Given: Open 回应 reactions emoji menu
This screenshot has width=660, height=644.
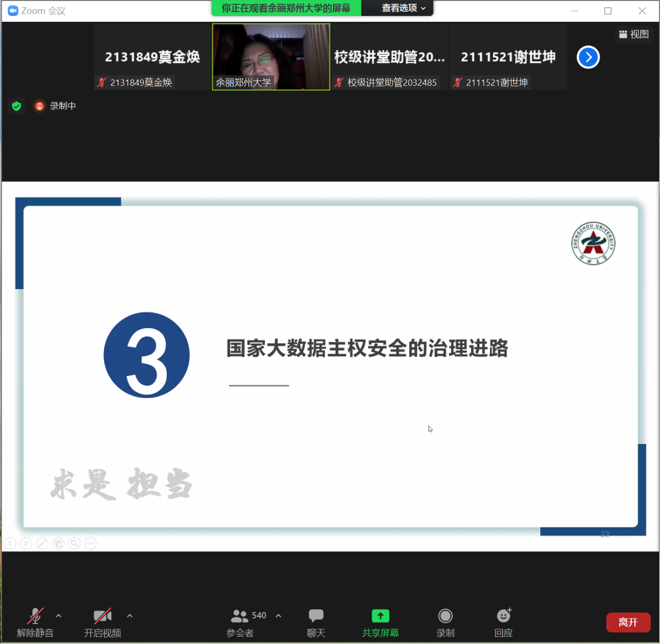Looking at the screenshot, I should pyautogui.click(x=503, y=622).
